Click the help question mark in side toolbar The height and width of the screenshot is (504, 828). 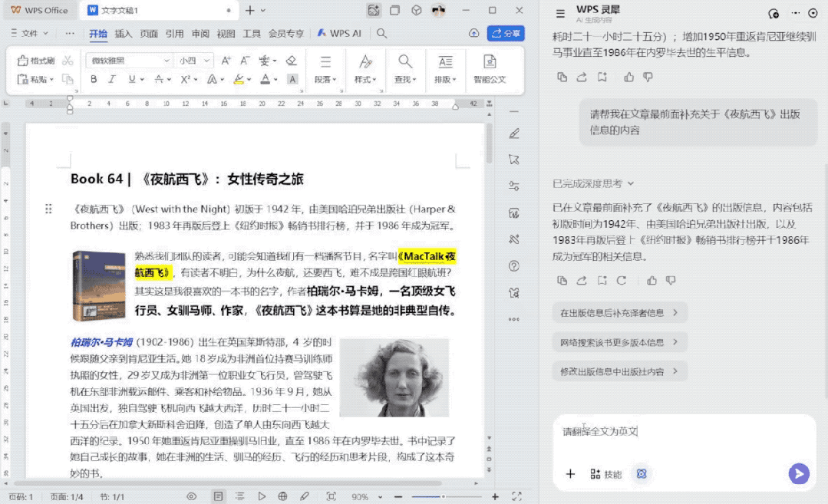tap(514, 266)
